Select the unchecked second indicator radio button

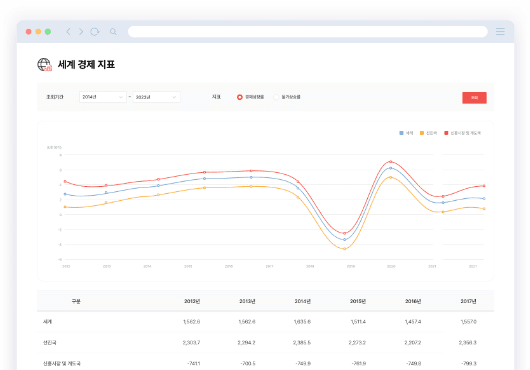click(276, 97)
